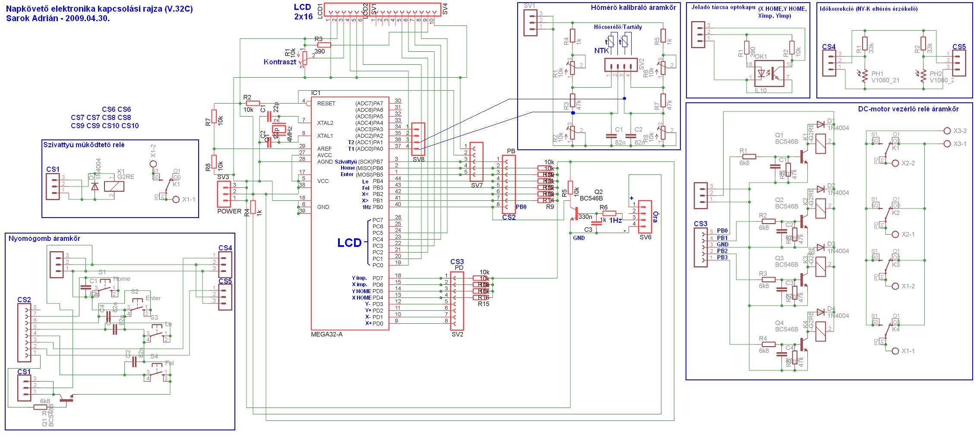Click the 'IL10' optocoupler part label

coord(761,90)
